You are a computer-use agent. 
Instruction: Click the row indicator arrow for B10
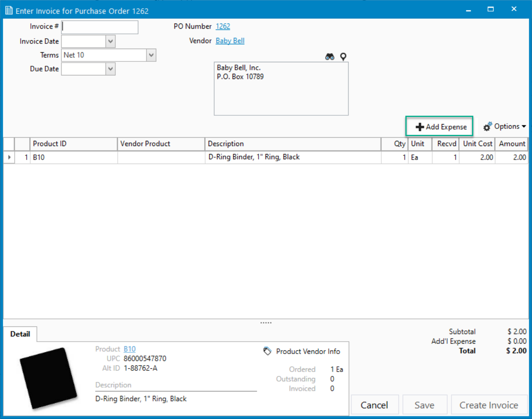tap(9, 157)
